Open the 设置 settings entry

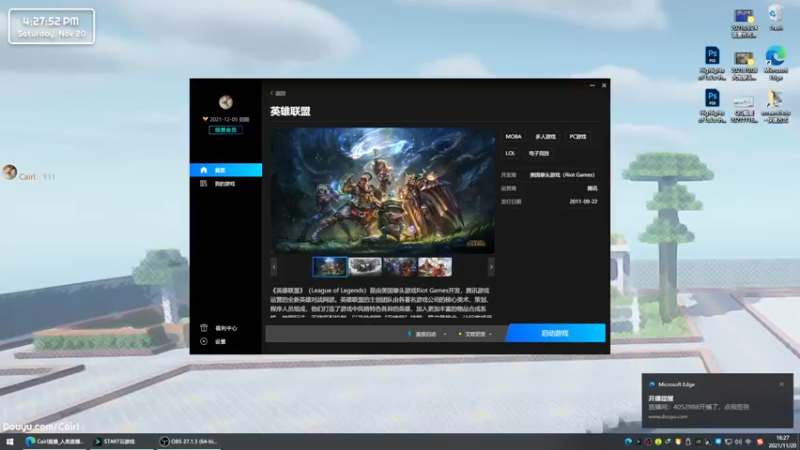[x=220, y=341]
